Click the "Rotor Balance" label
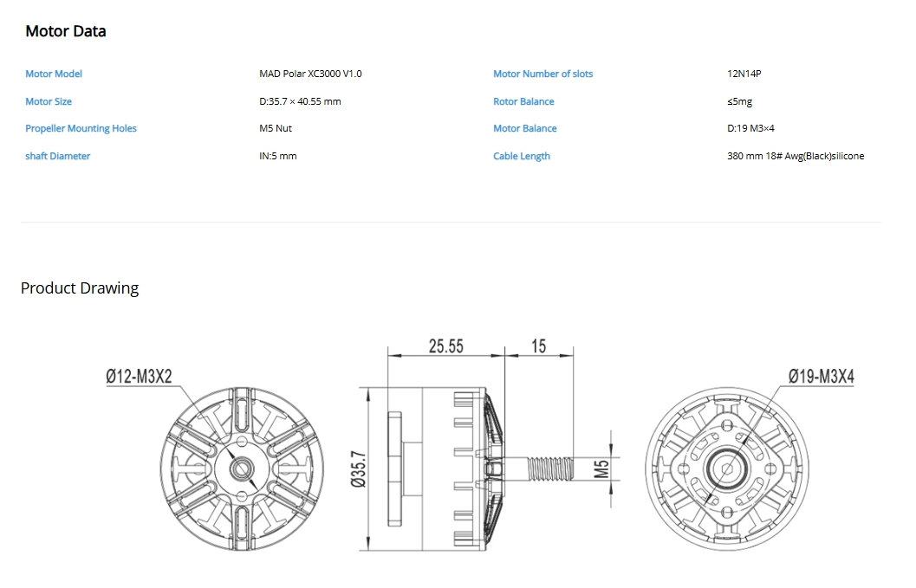The image size is (916, 588). 523,101
